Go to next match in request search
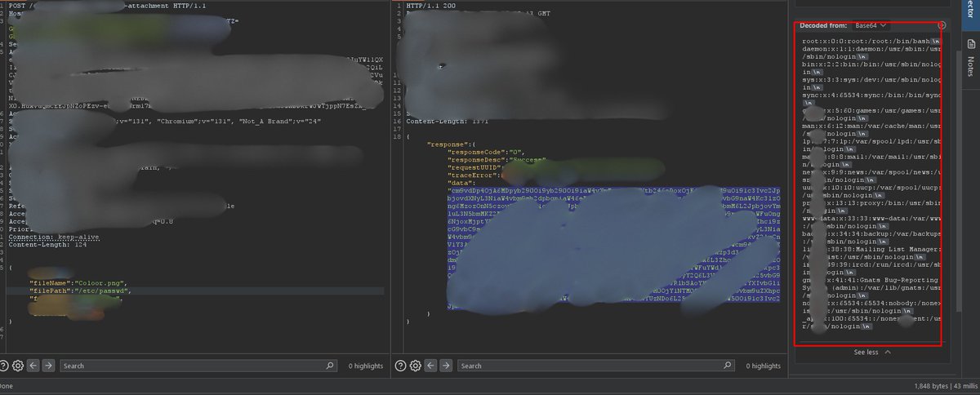This screenshot has width=980, height=395. click(48, 366)
